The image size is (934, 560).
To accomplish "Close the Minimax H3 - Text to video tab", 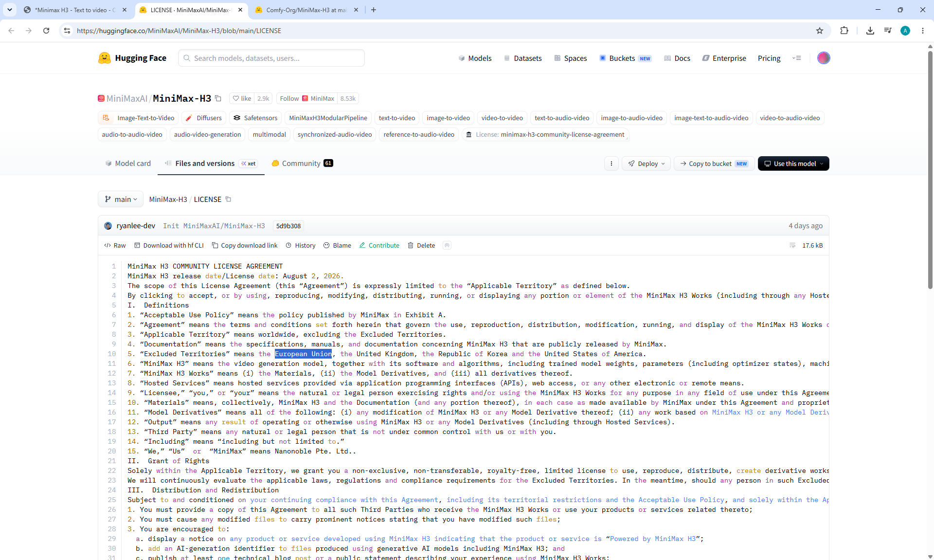I will [x=125, y=10].
